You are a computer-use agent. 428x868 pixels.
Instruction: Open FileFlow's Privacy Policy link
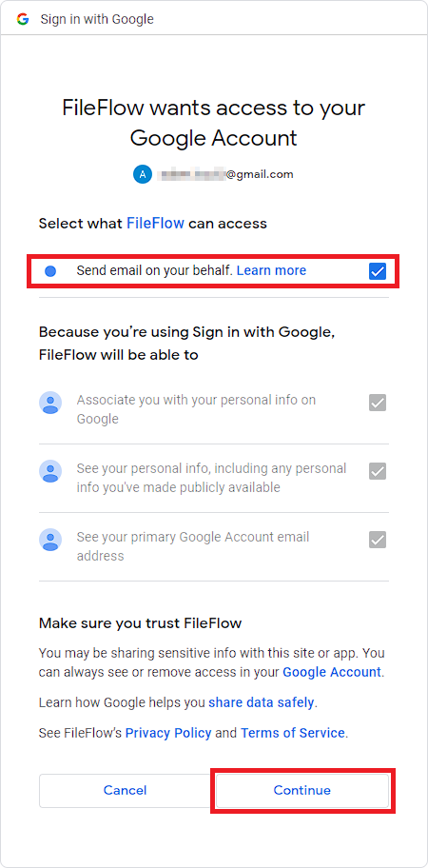click(x=168, y=734)
